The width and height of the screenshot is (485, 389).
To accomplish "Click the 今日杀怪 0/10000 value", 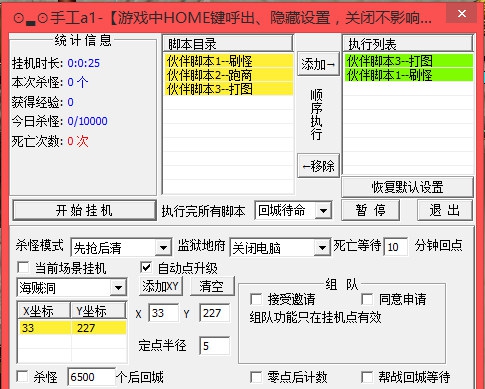I will pyautogui.click(x=87, y=121).
